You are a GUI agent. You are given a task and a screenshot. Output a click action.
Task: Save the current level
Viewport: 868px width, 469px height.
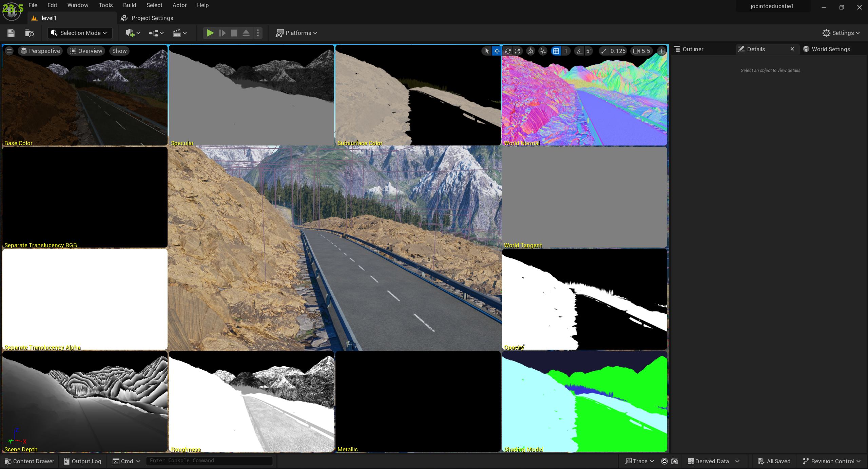(x=11, y=33)
